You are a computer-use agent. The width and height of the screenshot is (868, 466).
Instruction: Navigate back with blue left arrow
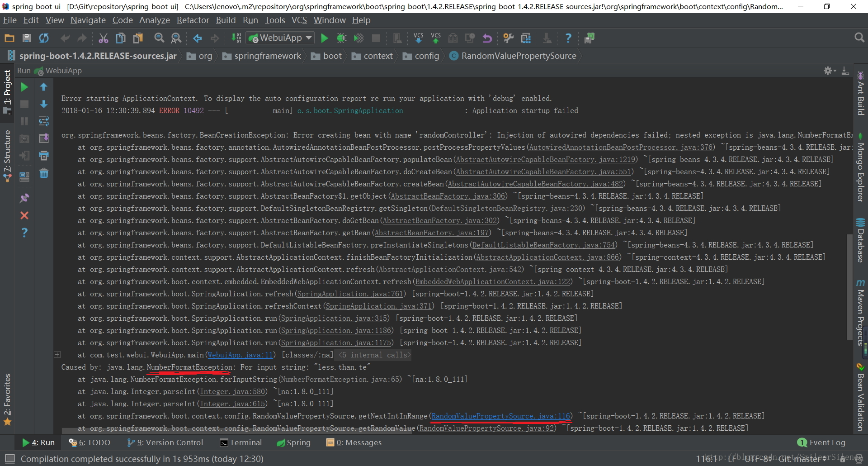click(198, 38)
